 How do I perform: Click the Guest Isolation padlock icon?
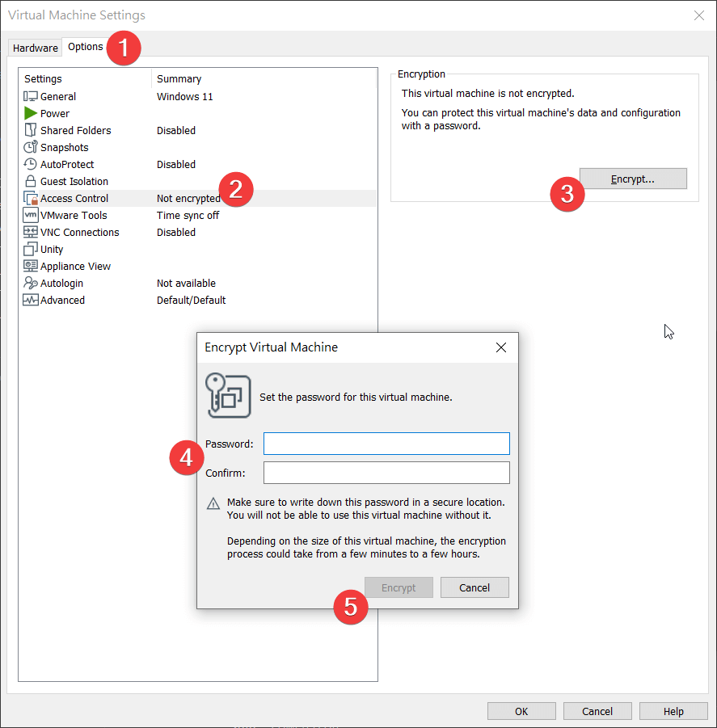pyautogui.click(x=31, y=182)
